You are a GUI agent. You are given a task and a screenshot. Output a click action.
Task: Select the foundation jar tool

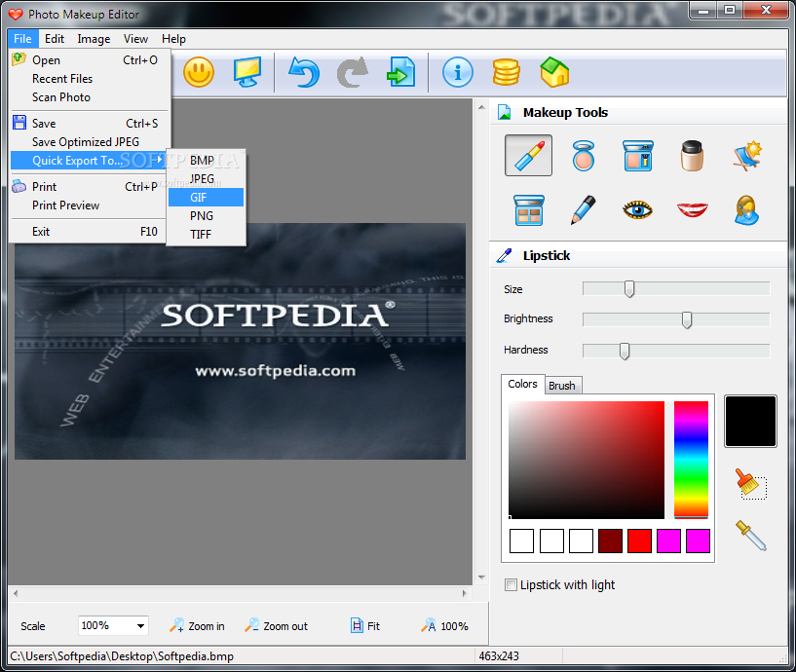coord(692,155)
